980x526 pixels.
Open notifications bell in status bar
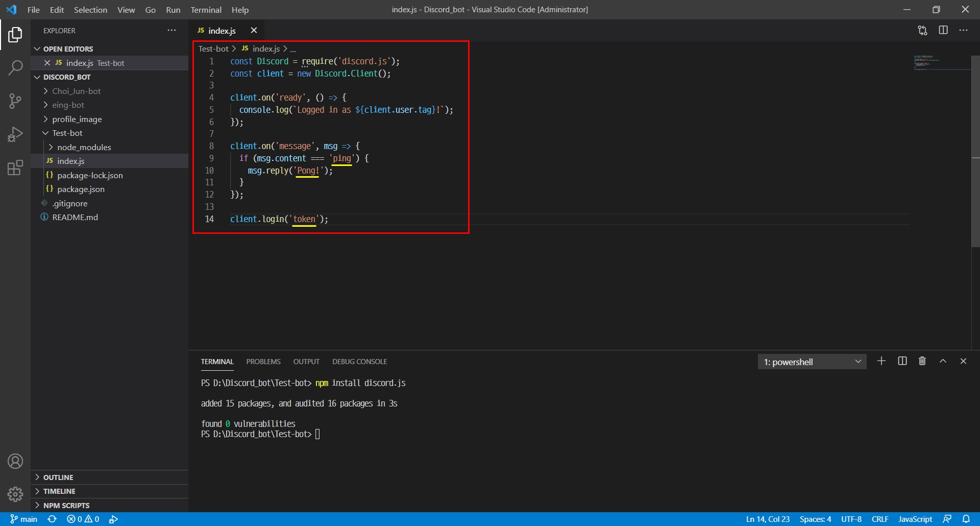coord(966,519)
